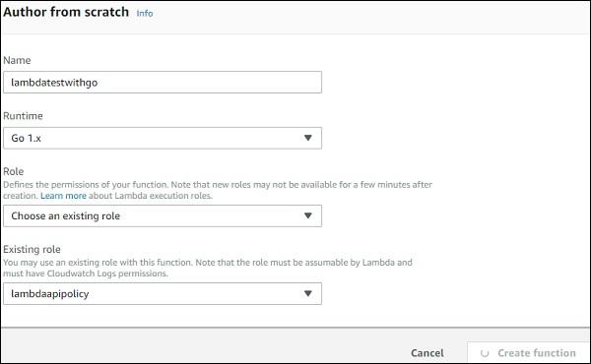Follow the Learn more link
The image size is (591, 364).
coord(63,196)
